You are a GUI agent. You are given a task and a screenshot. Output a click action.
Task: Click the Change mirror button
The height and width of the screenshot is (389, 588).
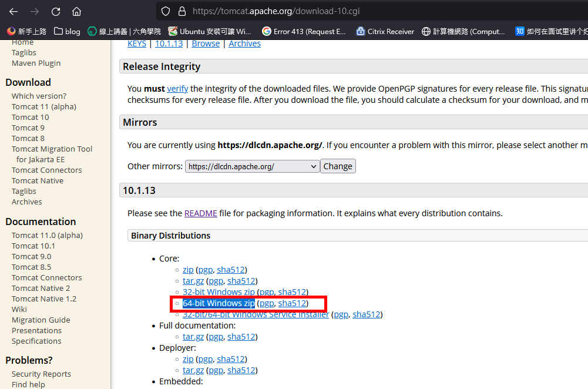click(338, 166)
